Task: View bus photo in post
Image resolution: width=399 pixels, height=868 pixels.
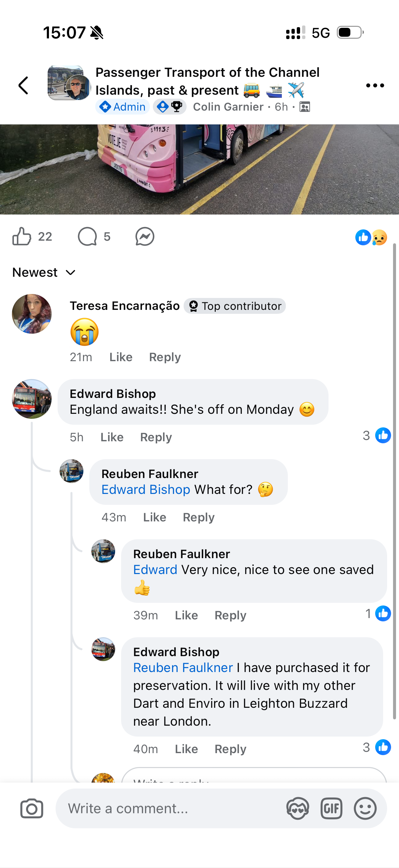Action: pos(199,169)
